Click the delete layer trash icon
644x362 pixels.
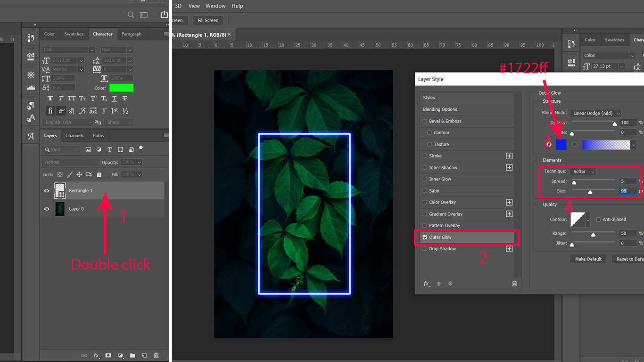click(x=157, y=355)
